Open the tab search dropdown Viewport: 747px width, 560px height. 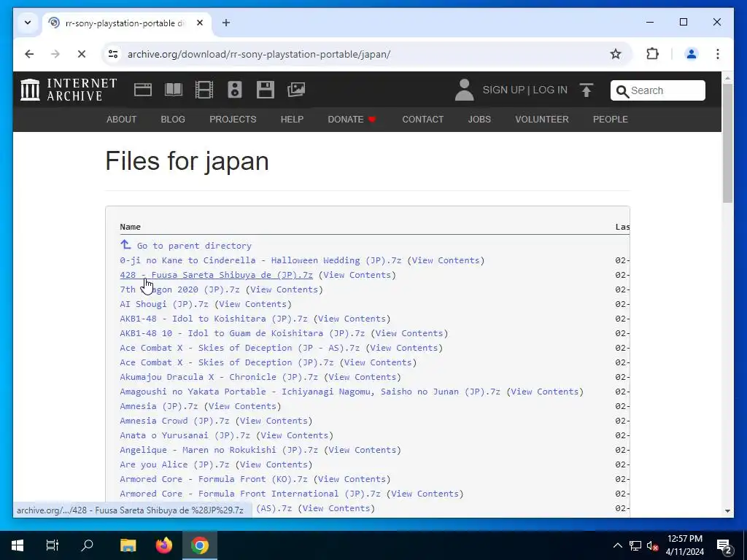[x=28, y=23]
